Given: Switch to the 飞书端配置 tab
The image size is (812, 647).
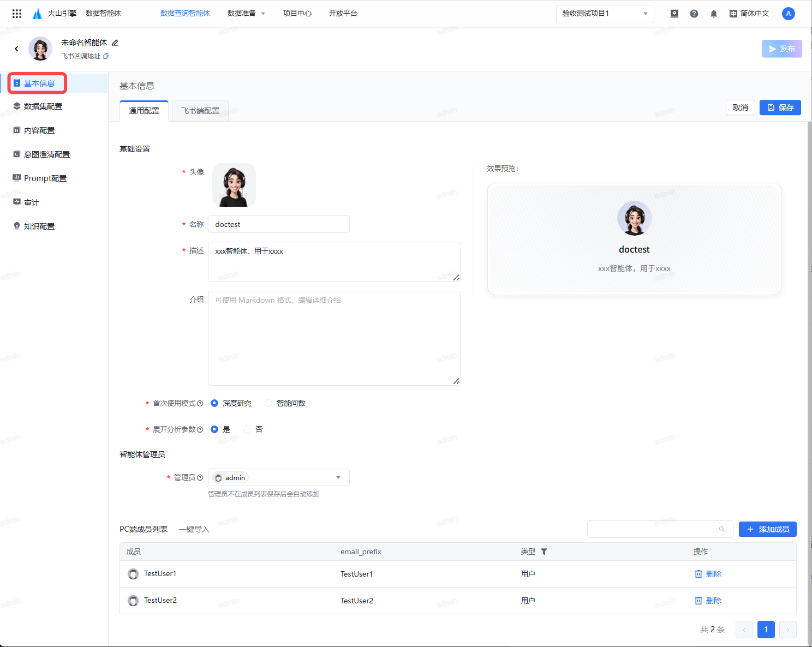Looking at the screenshot, I should [x=200, y=111].
